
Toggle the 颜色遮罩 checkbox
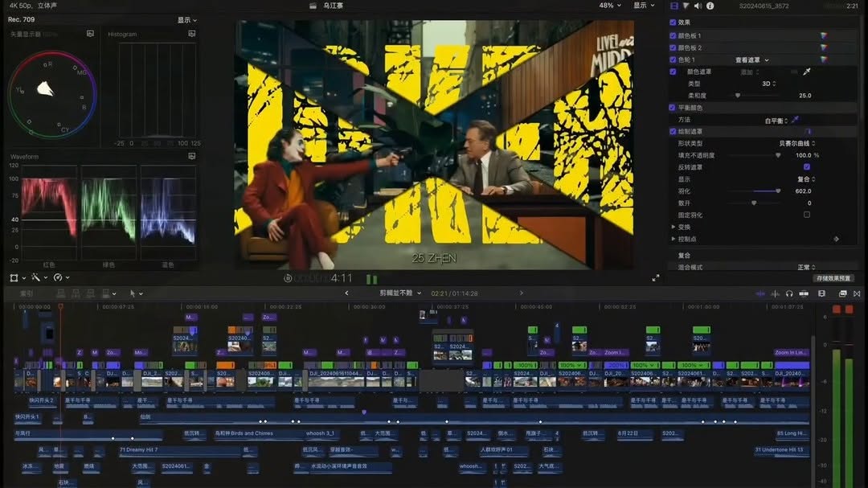pyautogui.click(x=673, y=72)
